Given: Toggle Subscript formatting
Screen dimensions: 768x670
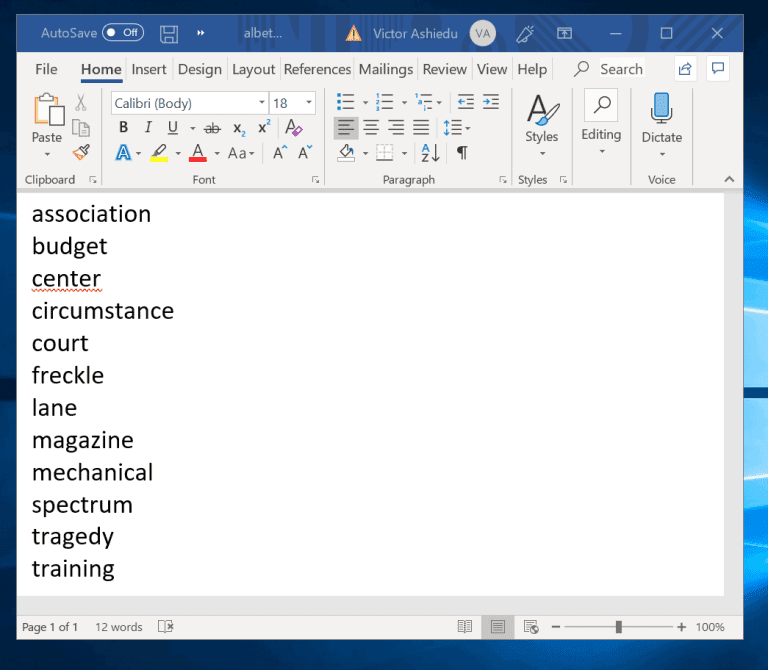Looking at the screenshot, I should pyautogui.click(x=239, y=129).
